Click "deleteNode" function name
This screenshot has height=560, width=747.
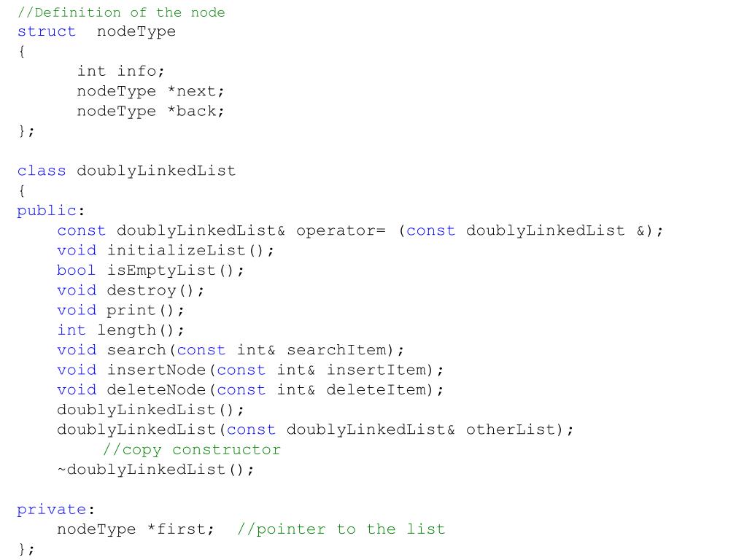tap(156, 391)
